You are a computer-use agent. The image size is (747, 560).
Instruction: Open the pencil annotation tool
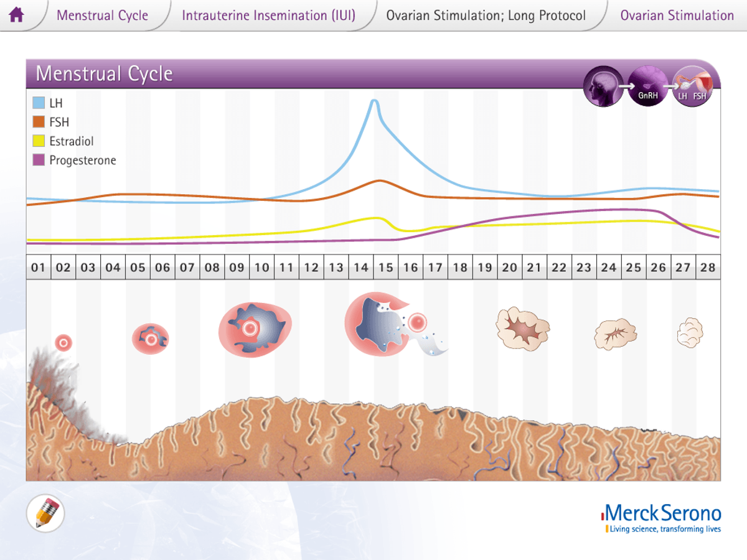pos(45,513)
